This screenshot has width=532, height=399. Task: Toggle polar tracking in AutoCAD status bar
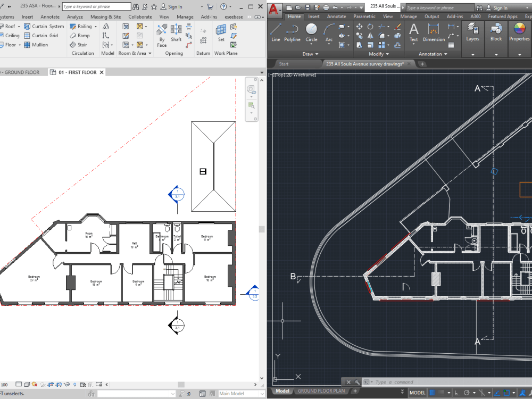[467, 393]
